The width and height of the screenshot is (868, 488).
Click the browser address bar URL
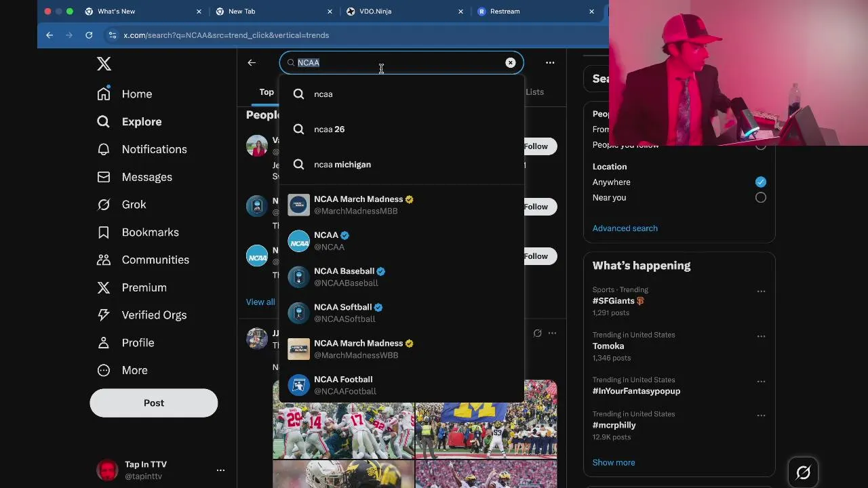[x=226, y=35]
